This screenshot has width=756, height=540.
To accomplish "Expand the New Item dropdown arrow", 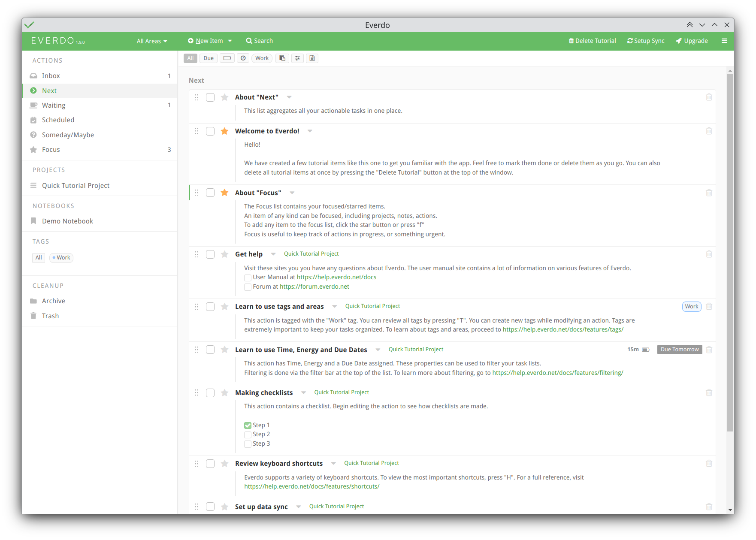I will click(230, 41).
